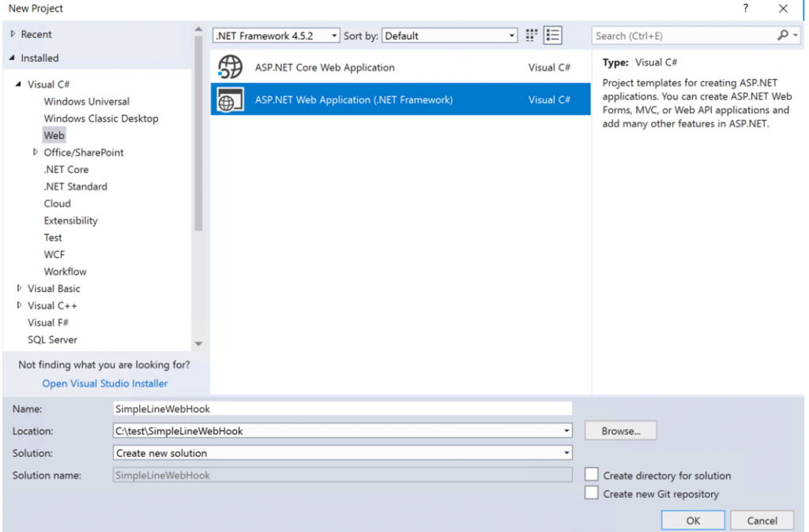The width and height of the screenshot is (809, 532).
Task: Collapse the Installed node
Action: pyautogui.click(x=13, y=58)
